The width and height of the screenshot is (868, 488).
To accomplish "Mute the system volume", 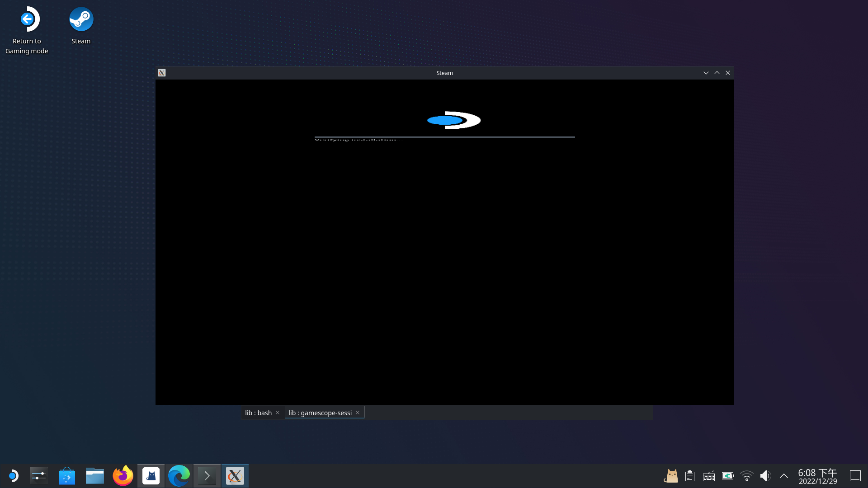I will 765,475.
